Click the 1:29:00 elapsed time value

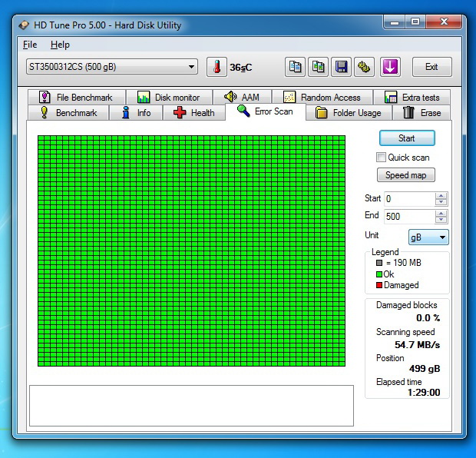(424, 393)
